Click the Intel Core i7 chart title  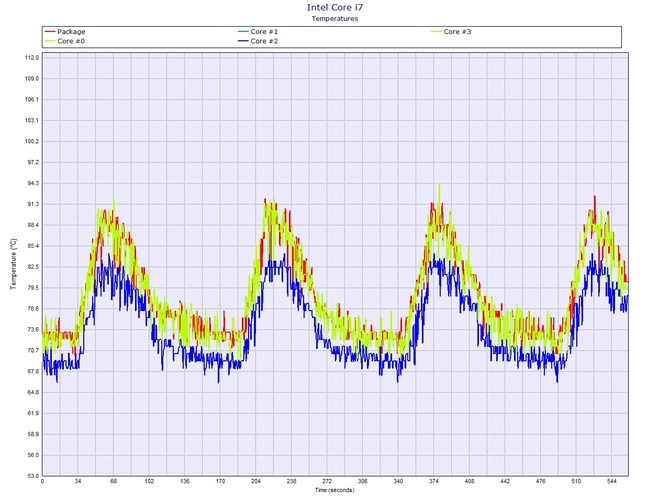335,7
